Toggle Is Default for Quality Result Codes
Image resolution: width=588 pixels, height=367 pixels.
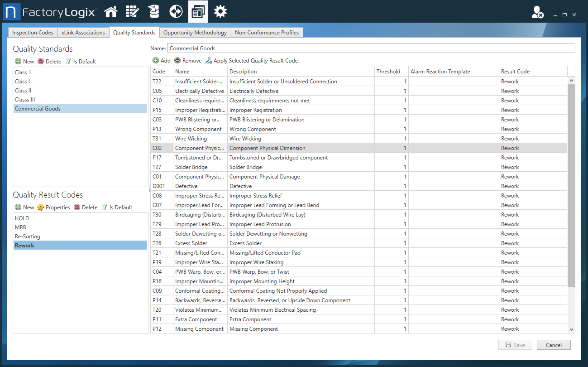pos(117,208)
